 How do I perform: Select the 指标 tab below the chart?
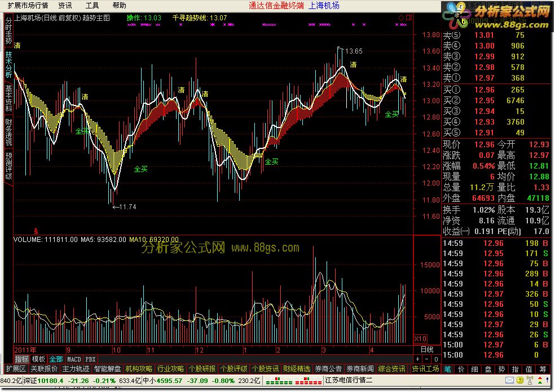tap(21, 359)
